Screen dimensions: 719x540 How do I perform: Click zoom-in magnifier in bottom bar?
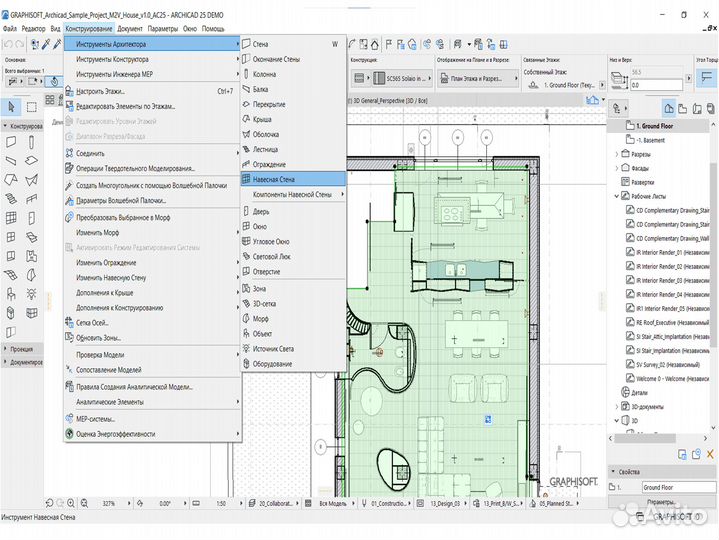point(71,503)
